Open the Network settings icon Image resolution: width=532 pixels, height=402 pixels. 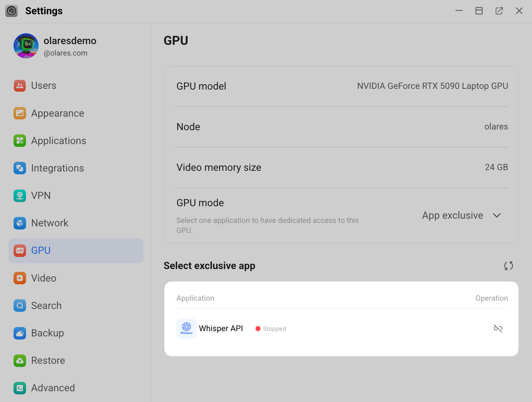(20, 223)
